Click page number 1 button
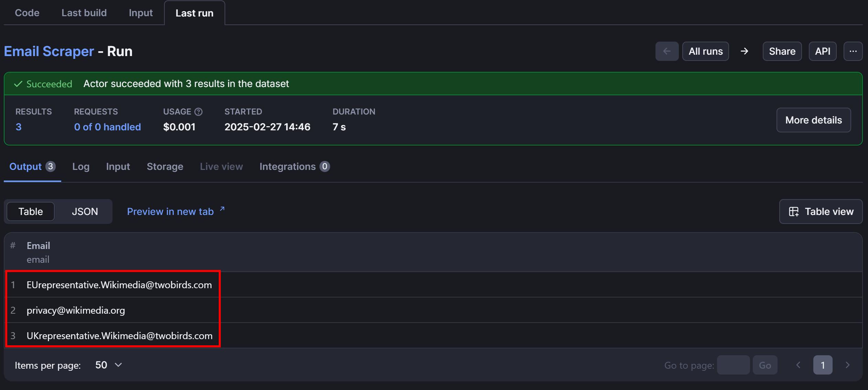Viewport: 868px width, 390px height. 823,365
